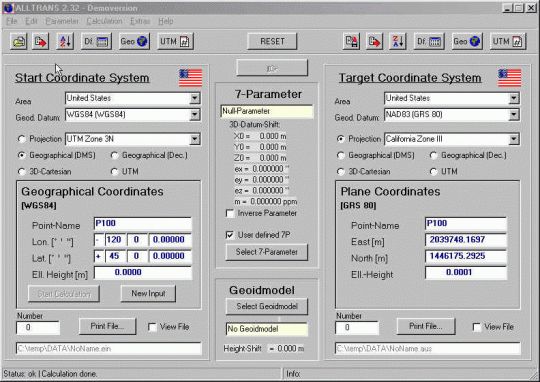Click target-side UTM button
This screenshot has width=540, height=382.
click(508, 42)
